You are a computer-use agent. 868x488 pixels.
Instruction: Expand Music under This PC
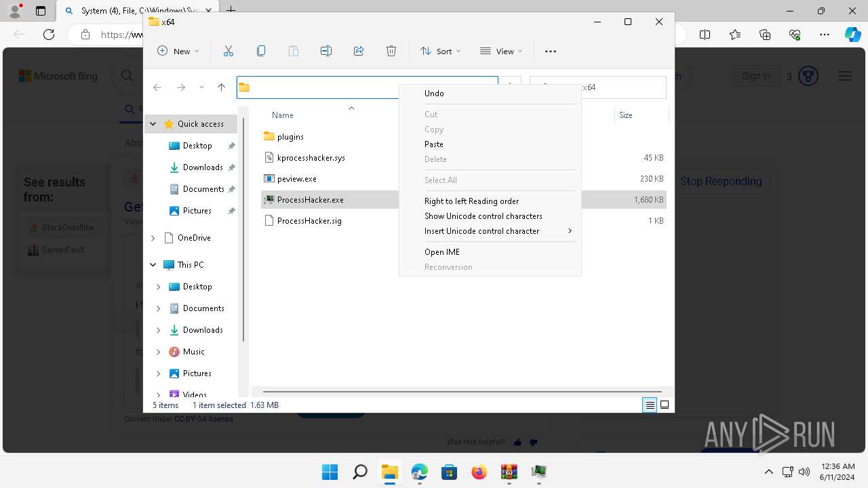click(159, 352)
